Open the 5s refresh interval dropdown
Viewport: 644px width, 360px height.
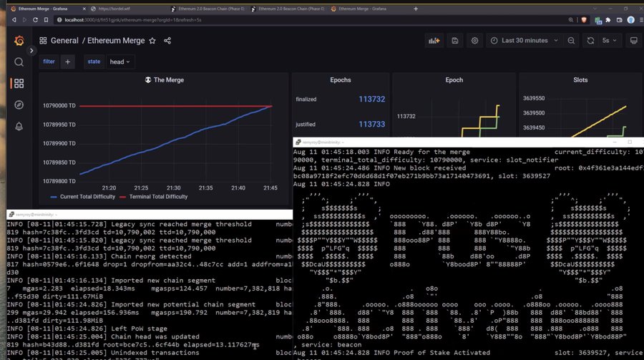coord(609,41)
